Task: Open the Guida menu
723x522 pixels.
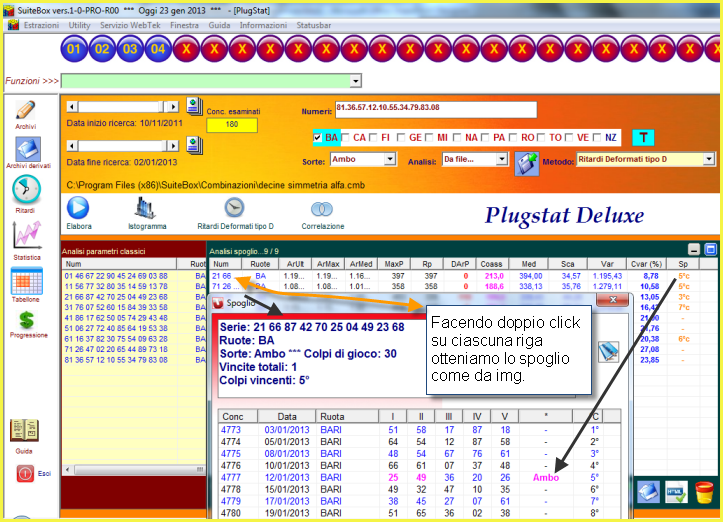Action: [x=219, y=25]
